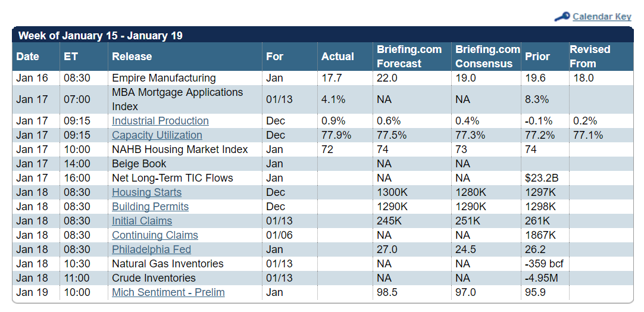The width and height of the screenshot is (644, 312).
Task: Open the Capacity Utilization link
Action: [157, 135]
